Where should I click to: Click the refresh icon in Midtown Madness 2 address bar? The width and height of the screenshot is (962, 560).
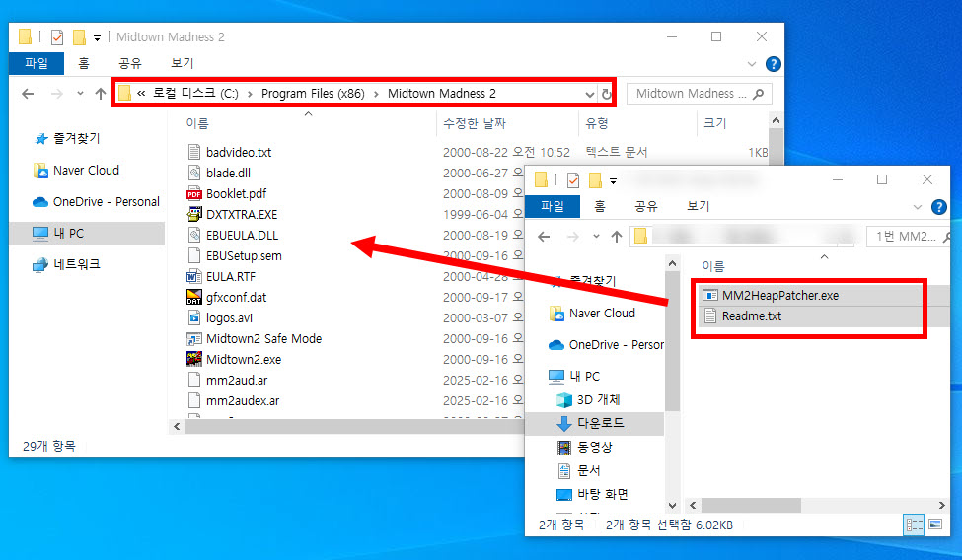point(606,94)
